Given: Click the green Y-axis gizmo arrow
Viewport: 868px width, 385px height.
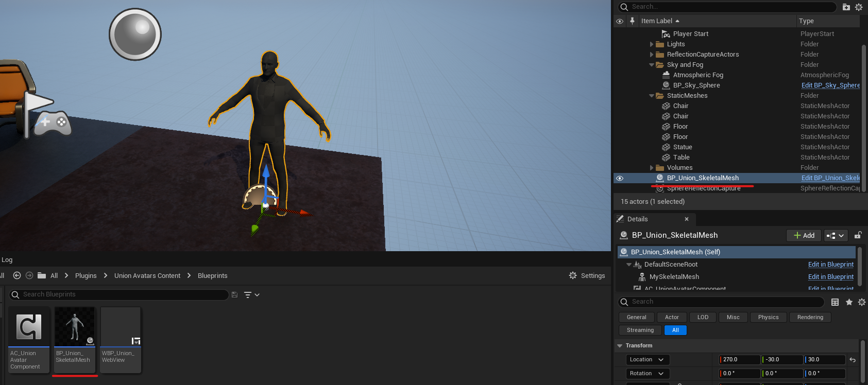Looking at the screenshot, I should [x=255, y=229].
